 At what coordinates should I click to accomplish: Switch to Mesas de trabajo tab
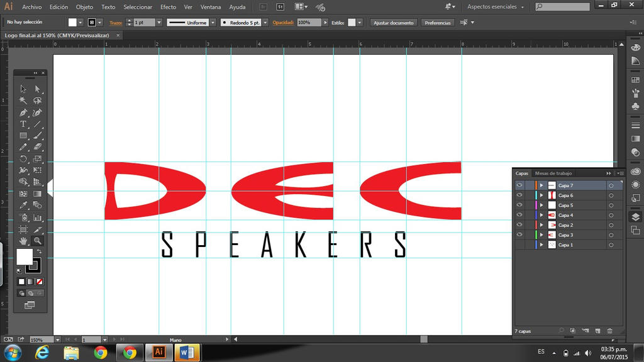[x=553, y=173]
